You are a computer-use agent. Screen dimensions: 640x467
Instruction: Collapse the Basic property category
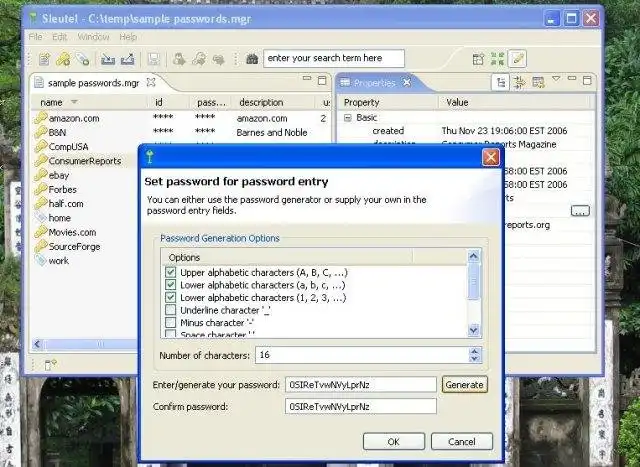click(347, 118)
